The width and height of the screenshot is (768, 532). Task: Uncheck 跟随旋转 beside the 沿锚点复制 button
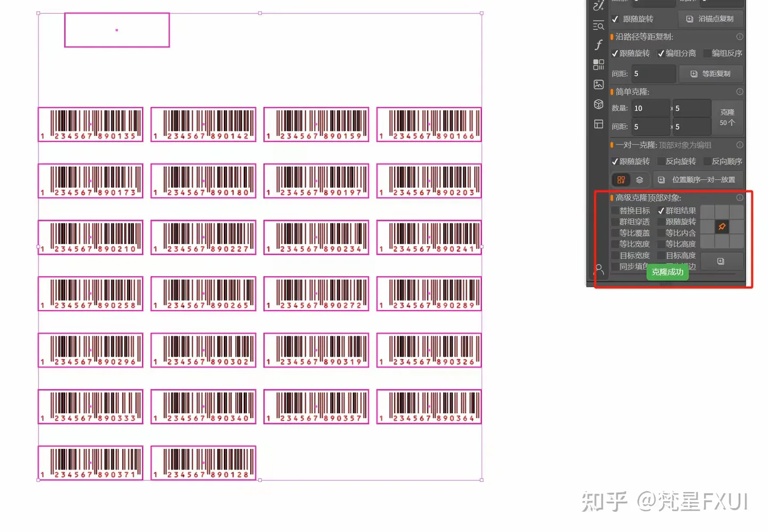pyautogui.click(x=615, y=19)
